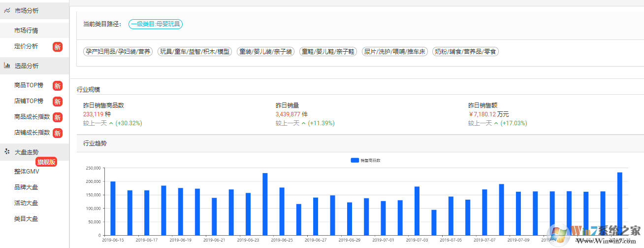The width and height of the screenshot is (644, 248).
Task: Pick the 奶粉/辅食/营养品/零食 category tag
Action: click(465, 51)
